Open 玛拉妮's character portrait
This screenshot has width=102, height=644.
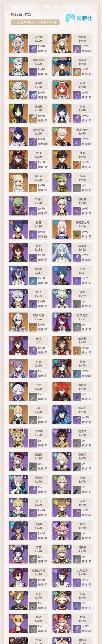[x=18, y=43]
